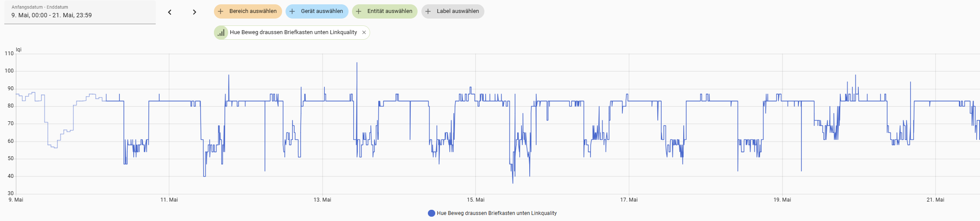Open the Gerät auswählen picker

click(322, 11)
